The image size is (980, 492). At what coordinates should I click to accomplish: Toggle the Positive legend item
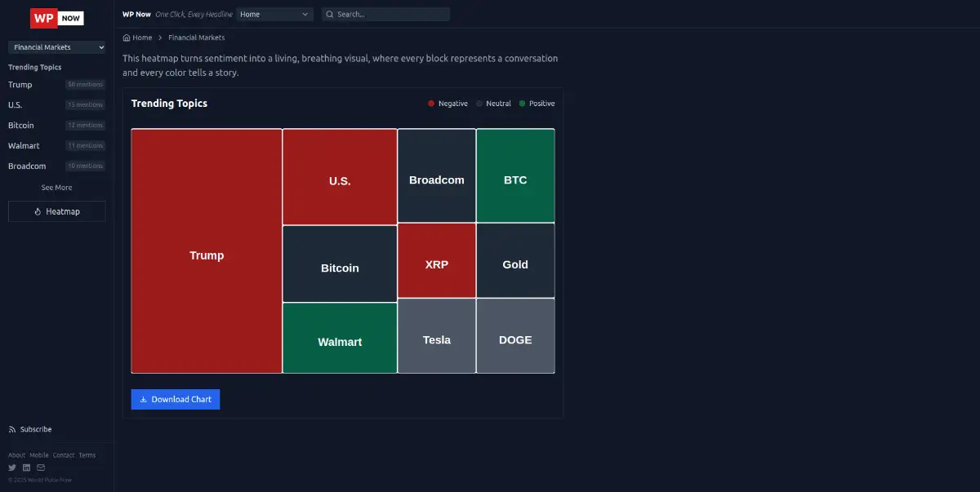(537, 104)
